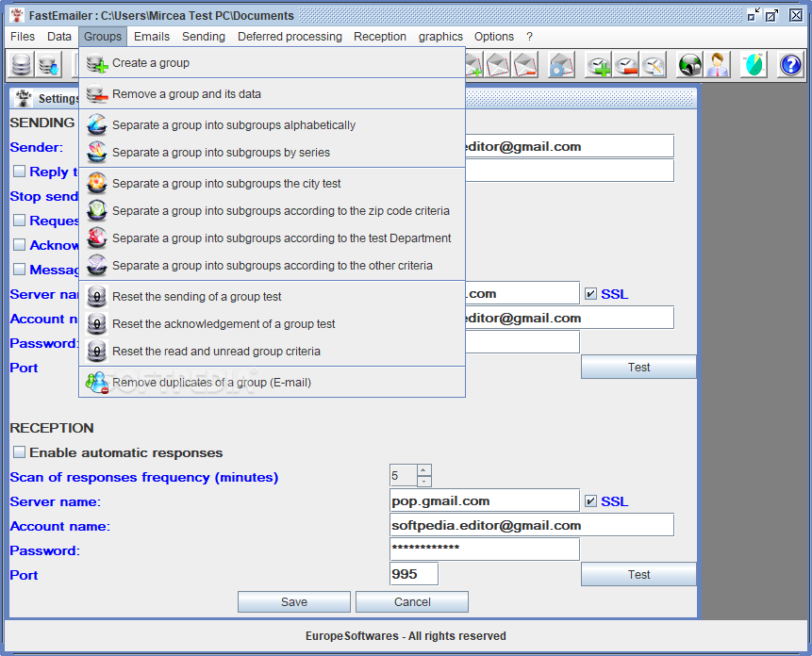Click the Sender email field

coord(570,146)
